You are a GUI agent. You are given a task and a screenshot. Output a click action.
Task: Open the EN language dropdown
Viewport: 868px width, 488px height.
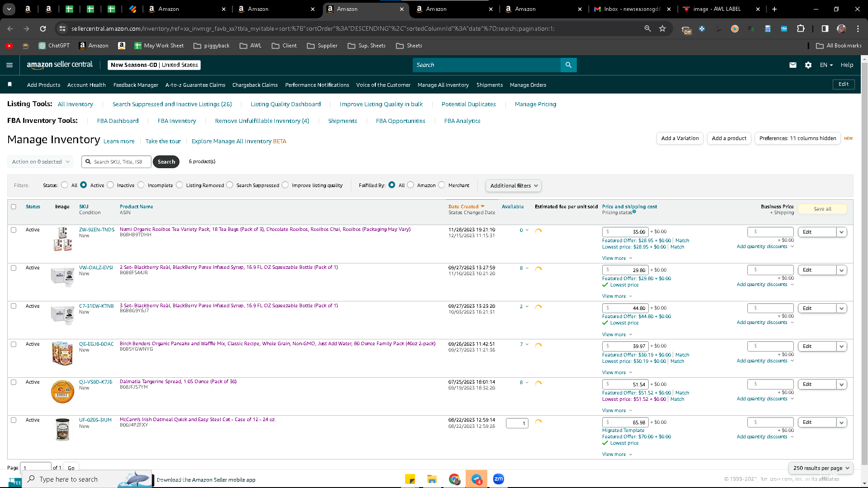[x=826, y=65]
